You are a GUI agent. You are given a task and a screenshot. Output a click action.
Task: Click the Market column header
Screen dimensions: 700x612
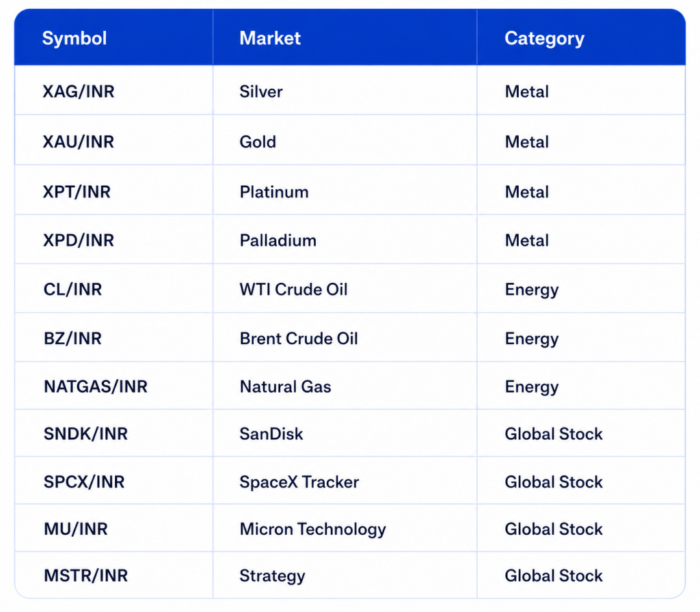coord(270,38)
